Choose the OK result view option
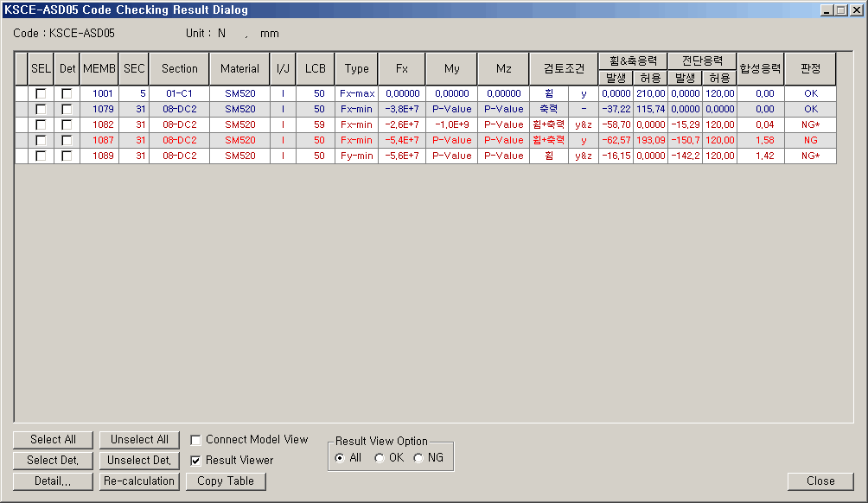868x503 pixels. click(x=380, y=458)
